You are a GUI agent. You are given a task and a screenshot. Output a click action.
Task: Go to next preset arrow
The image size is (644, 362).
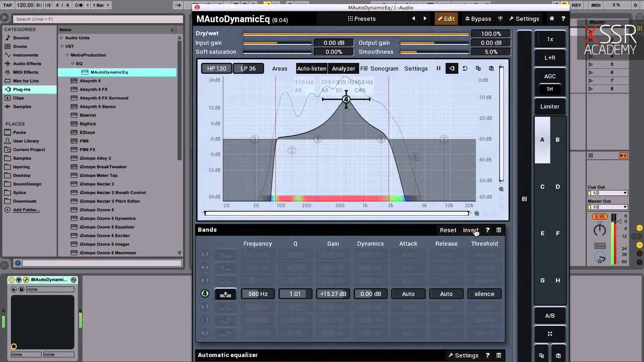pos(425,19)
